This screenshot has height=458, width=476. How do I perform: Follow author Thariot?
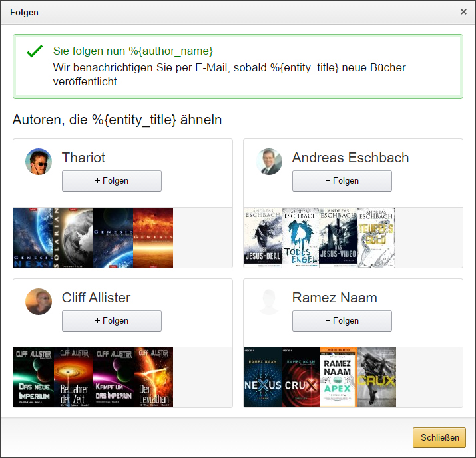pos(112,181)
